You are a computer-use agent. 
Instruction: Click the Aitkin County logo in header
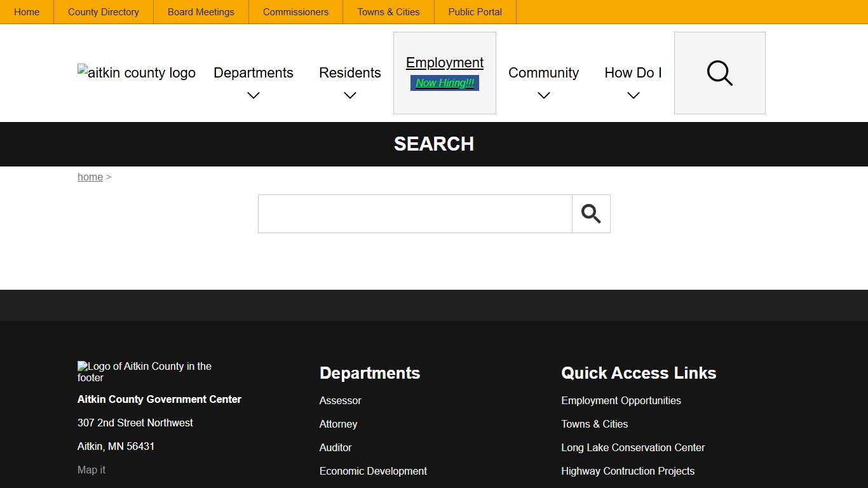137,73
